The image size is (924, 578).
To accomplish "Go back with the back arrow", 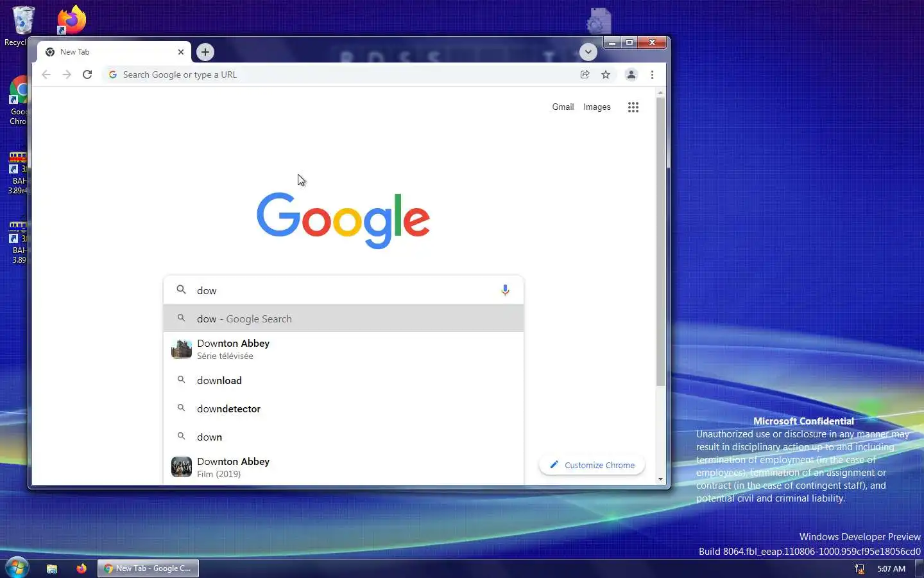I will [46, 74].
